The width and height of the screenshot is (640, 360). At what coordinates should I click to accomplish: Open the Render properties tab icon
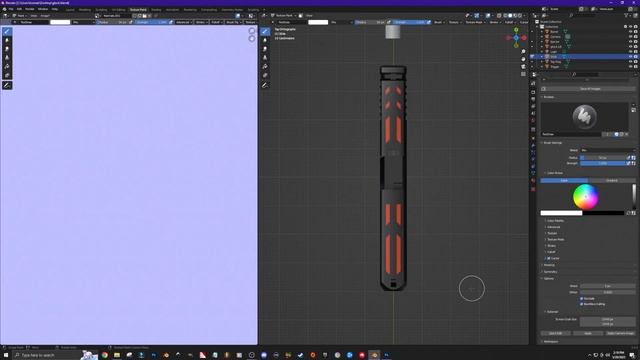[x=533, y=92]
